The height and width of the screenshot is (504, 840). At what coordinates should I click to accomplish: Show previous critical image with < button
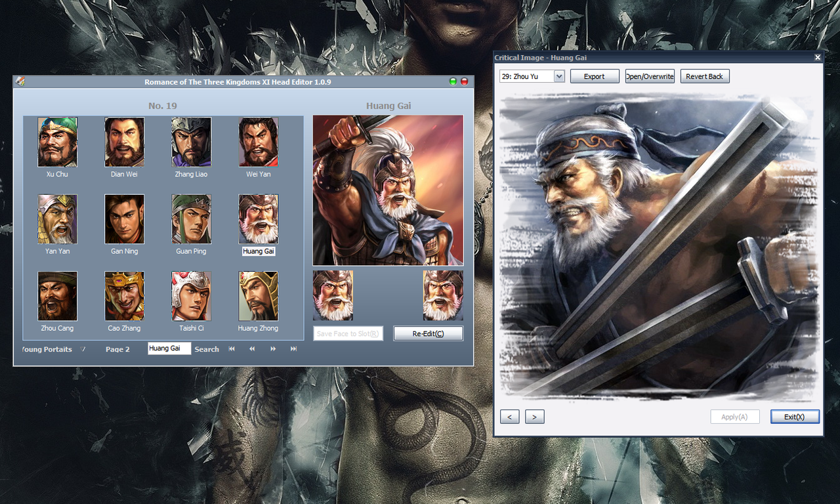[510, 417]
